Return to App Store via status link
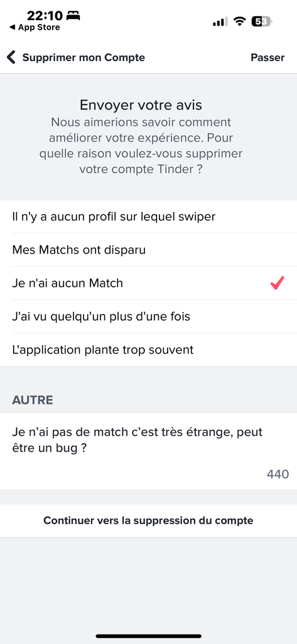Viewport: 297px width, 644px height. coord(35,28)
